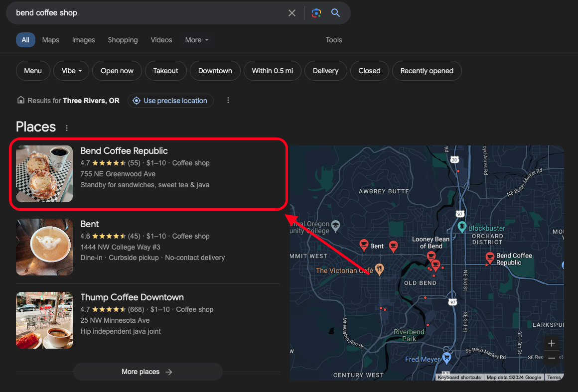
Task: Toggle the Downtown filter chip
Action: 215,71
